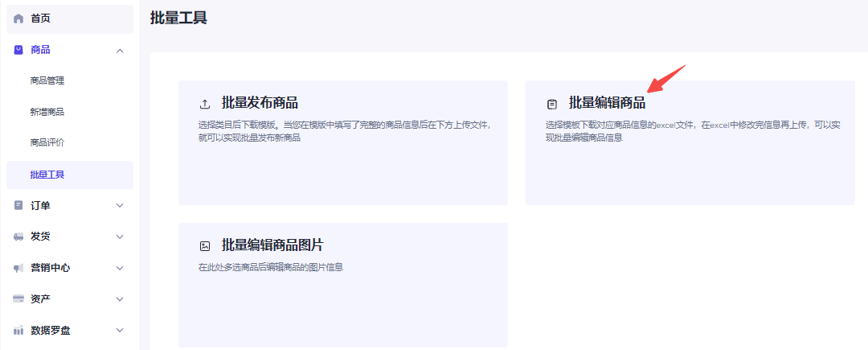Click upload icon next to 批量发布商品

(205, 104)
